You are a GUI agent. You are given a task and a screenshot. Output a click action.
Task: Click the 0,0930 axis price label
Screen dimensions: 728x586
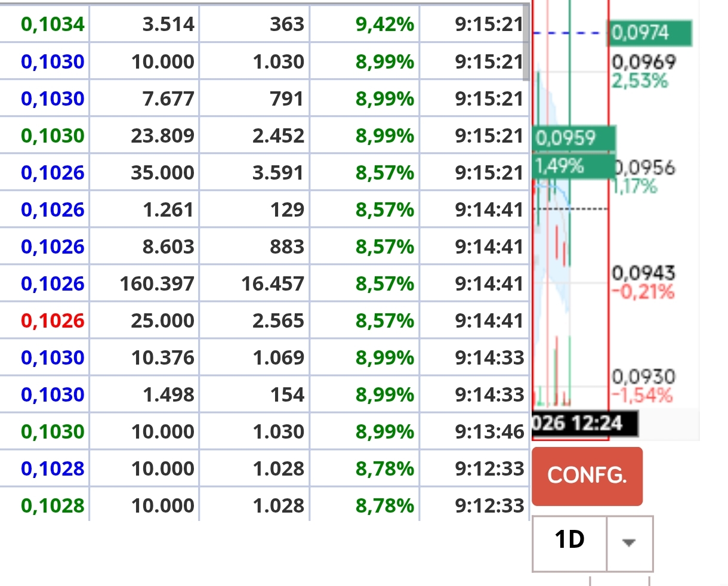(644, 377)
